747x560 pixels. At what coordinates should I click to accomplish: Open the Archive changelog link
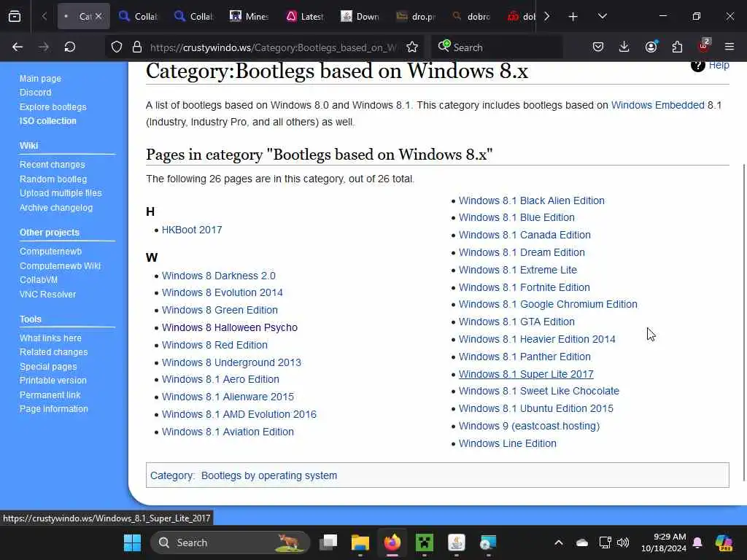(56, 208)
